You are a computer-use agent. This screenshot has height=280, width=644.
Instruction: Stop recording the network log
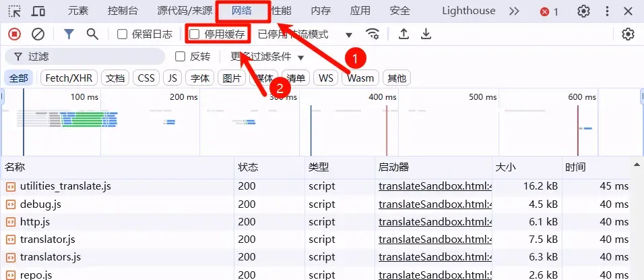(14, 34)
